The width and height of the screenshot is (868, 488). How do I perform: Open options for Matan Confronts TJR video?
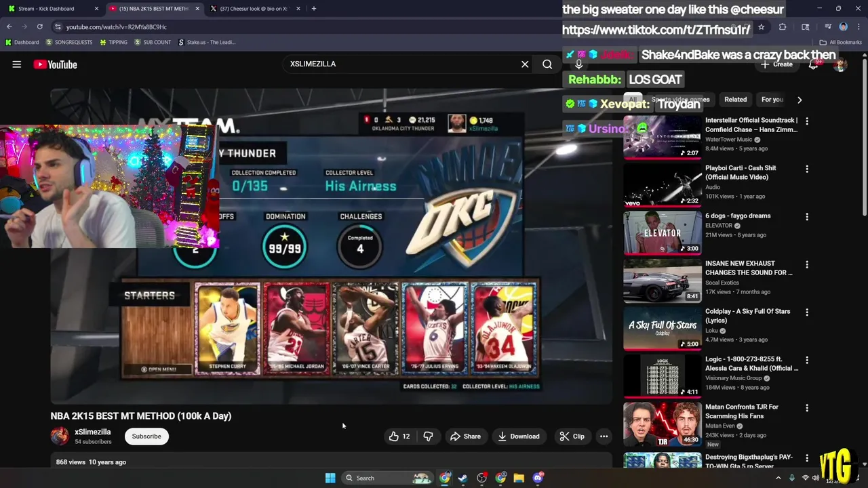tap(807, 408)
